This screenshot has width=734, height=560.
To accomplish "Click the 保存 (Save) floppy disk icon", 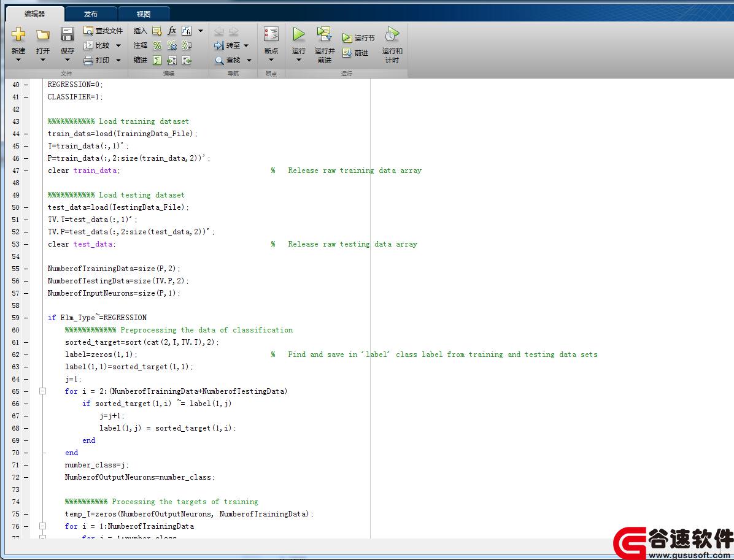I will point(68,34).
